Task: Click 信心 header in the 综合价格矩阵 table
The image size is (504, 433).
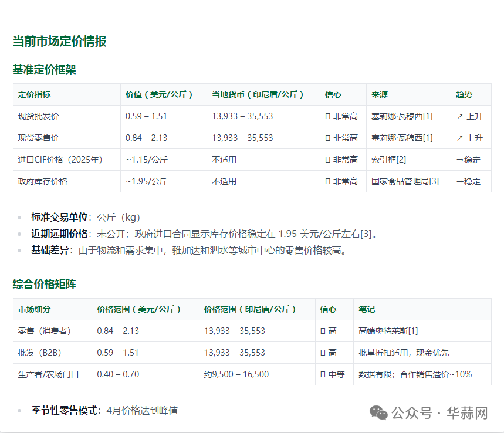Action: pyautogui.click(x=328, y=309)
